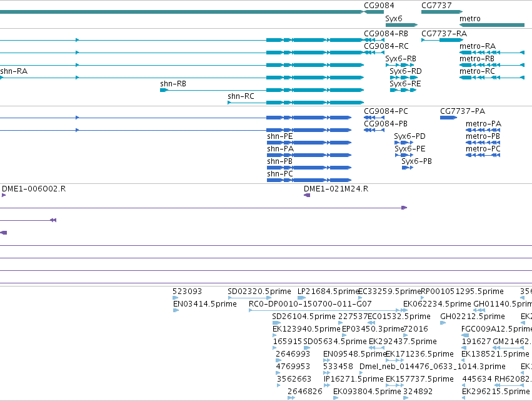The image size is (532, 401).
Task: Select EST EK138521.5prime
Action: pos(463,360)
